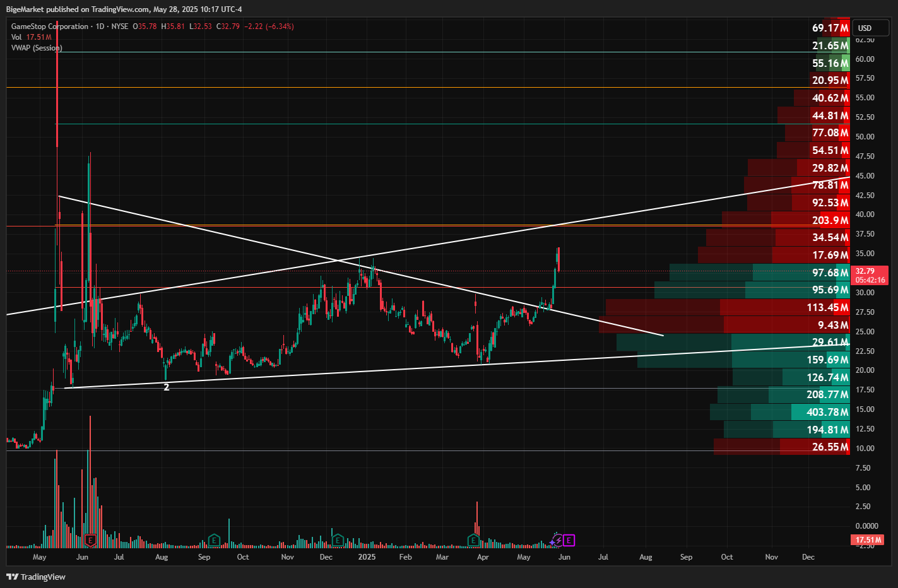Click the red earnings marker near June 2024
The width and height of the screenshot is (898, 588).
pyautogui.click(x=90, y=540)
